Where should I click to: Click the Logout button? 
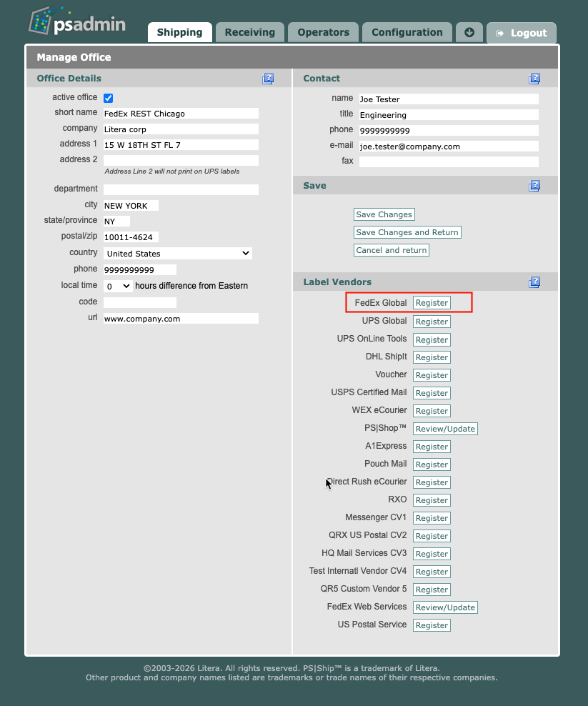coord(522,33)
